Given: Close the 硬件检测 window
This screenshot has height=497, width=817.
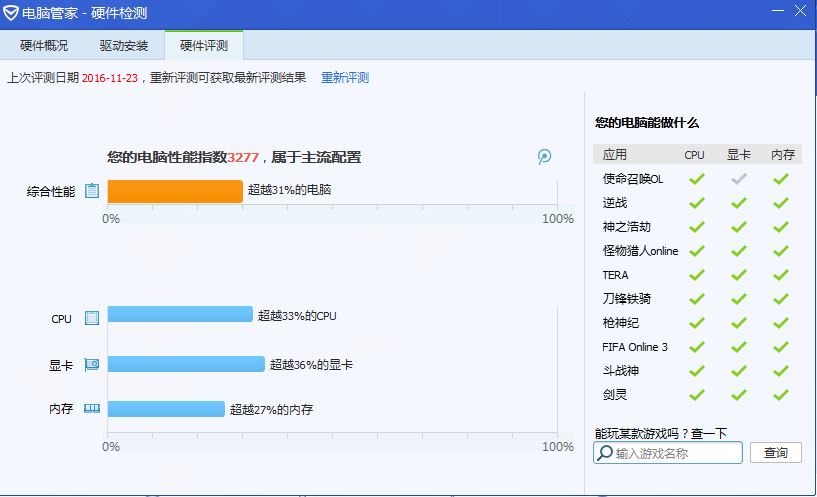Looking at the screenshot, I should [x=801, y=11].
